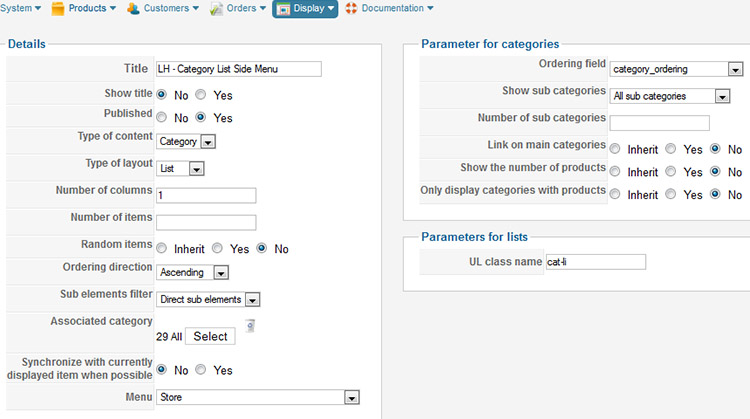Click the UL class name field
Screen dimensions: 750x419
pyautogui.click(x=596, y=262)
